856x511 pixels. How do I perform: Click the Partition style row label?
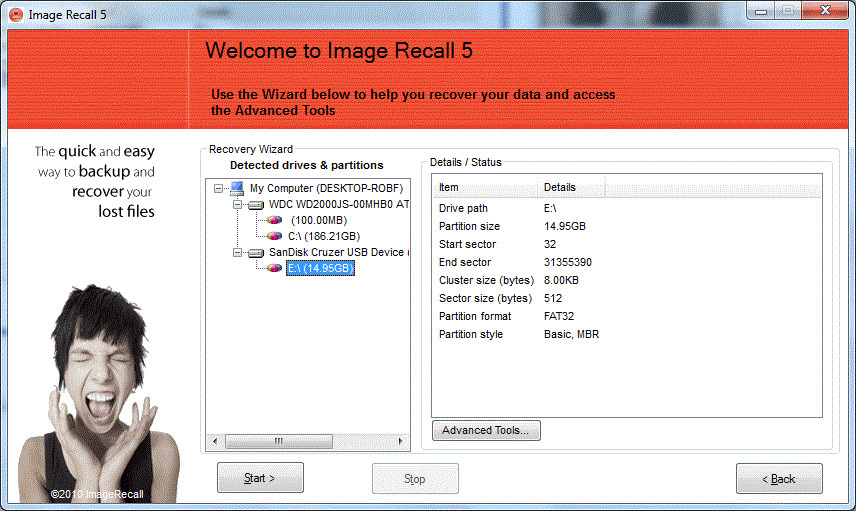[471, 334]
